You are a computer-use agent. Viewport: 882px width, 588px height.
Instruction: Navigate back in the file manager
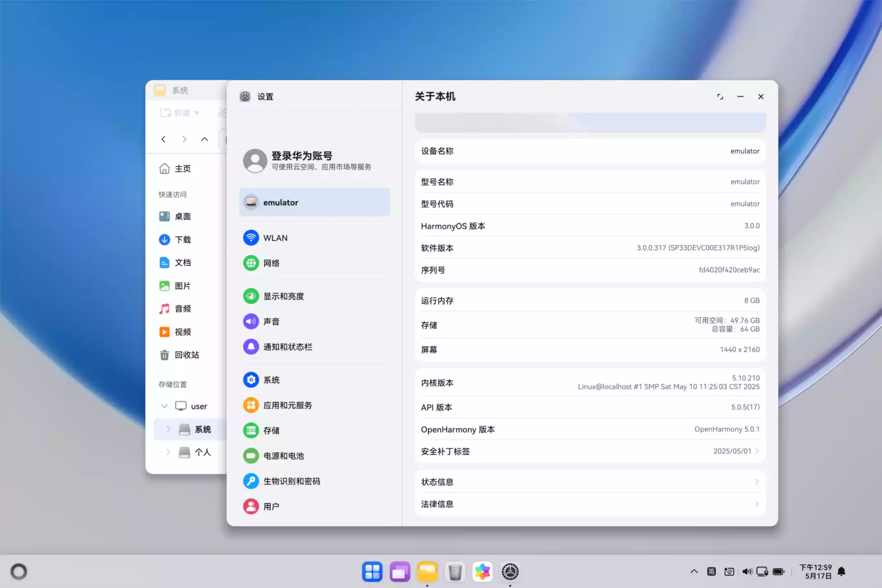(163, 139)
